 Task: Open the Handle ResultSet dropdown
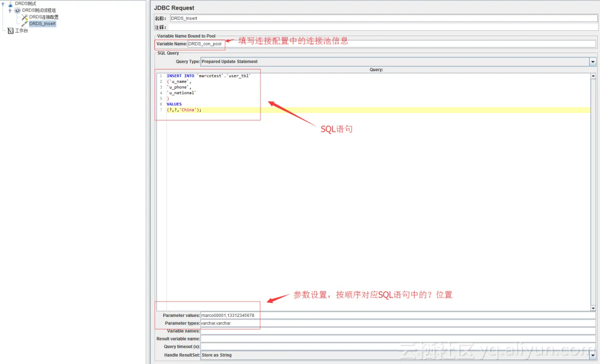pos(593,355)
